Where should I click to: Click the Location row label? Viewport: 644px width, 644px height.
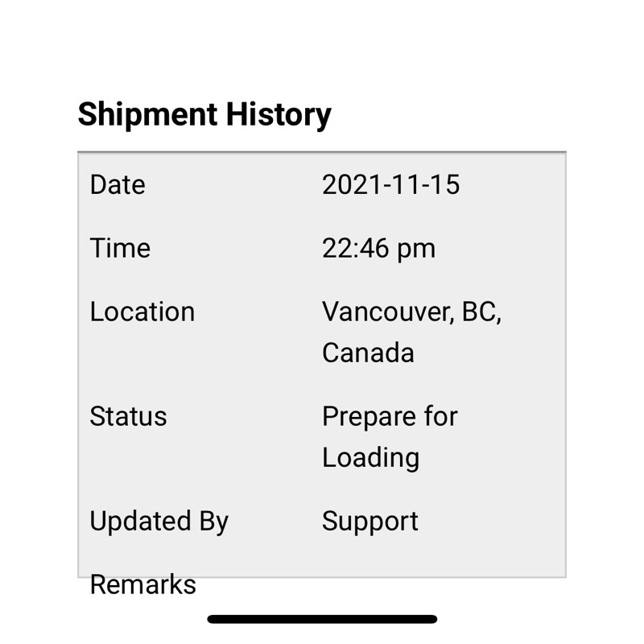tap(142, 312)
